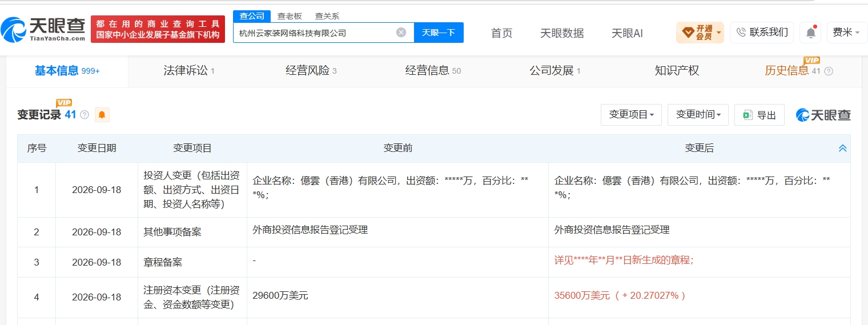Viewport: 868px width, 325px height.
Task: Open the 变更时间 filter dropdown
Action: [x=698, y=115]
